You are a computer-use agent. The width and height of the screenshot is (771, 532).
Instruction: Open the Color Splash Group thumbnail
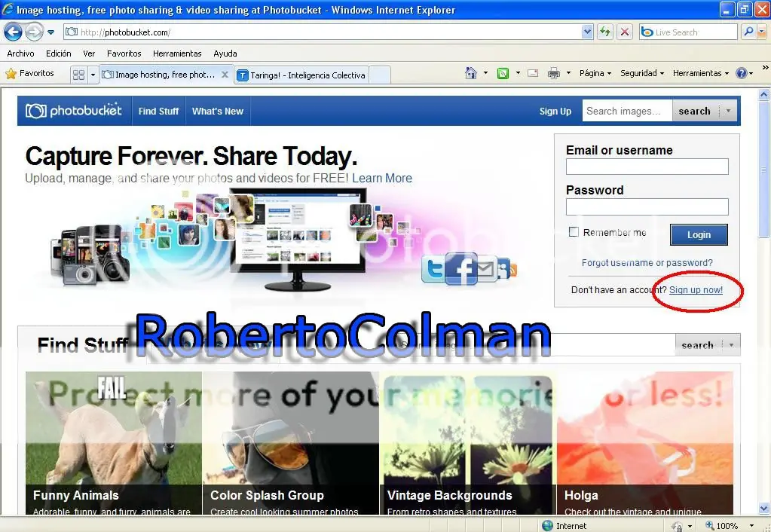pyautogui.click(x=291, y=443)
